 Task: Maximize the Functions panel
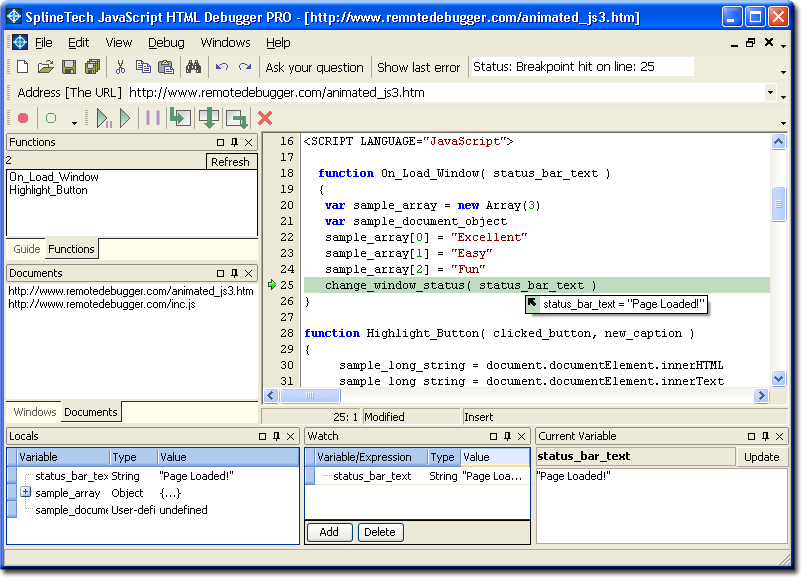221,142
